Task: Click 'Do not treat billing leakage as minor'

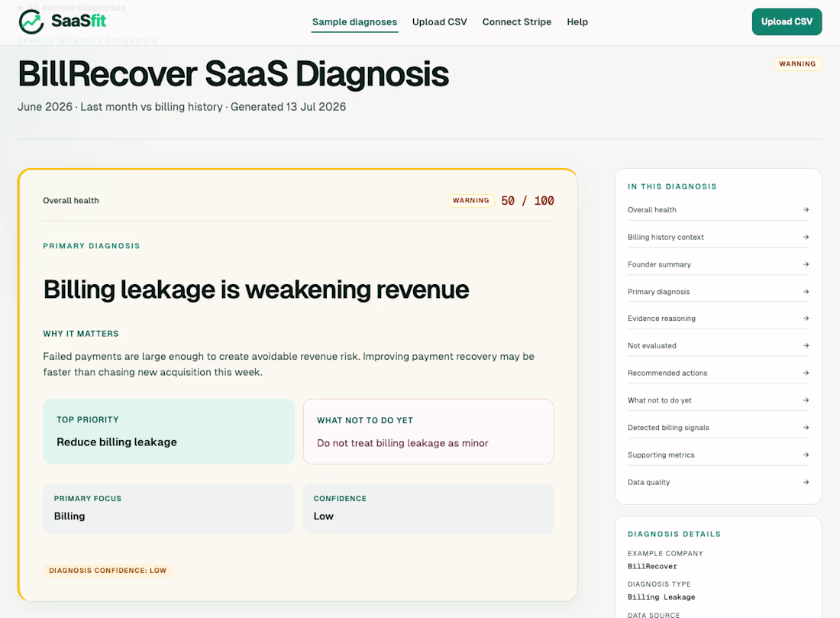Action: tap(402, 443)
